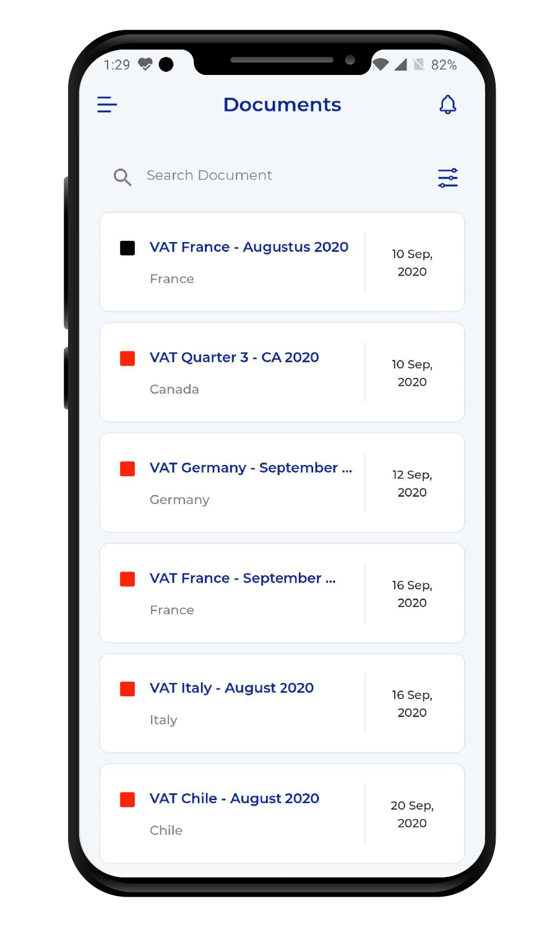Tap the red status square on VAT France September

[x=127, y=578]
